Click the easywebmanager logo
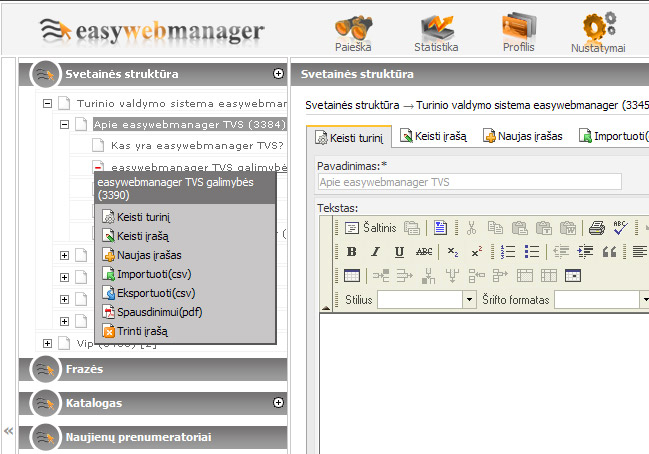Image resolution: width=649 pixels, height=454 pixels. 152,31
